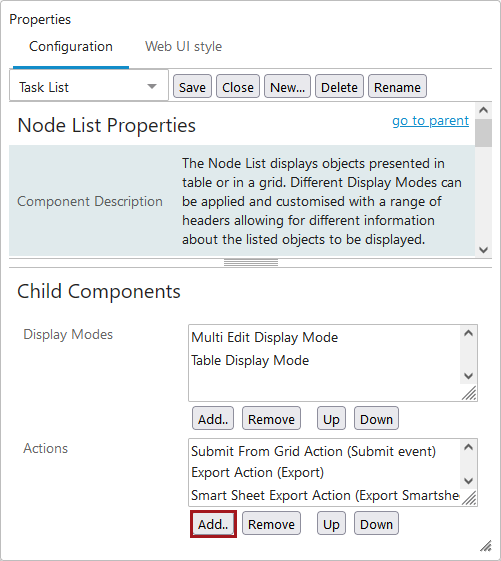Click scroll up arrow in properties panel
The width and height of the screenshot is (501, 561).
(x=483, y=110)
